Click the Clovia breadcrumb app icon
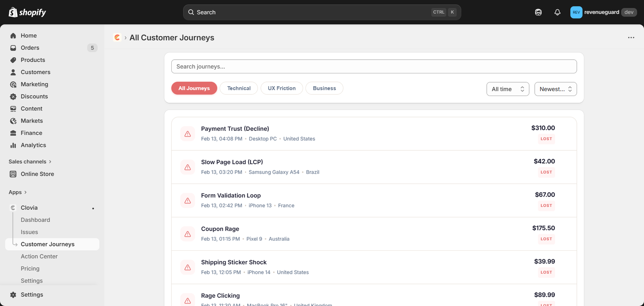644x306 pixels. [x=117, y=37]
